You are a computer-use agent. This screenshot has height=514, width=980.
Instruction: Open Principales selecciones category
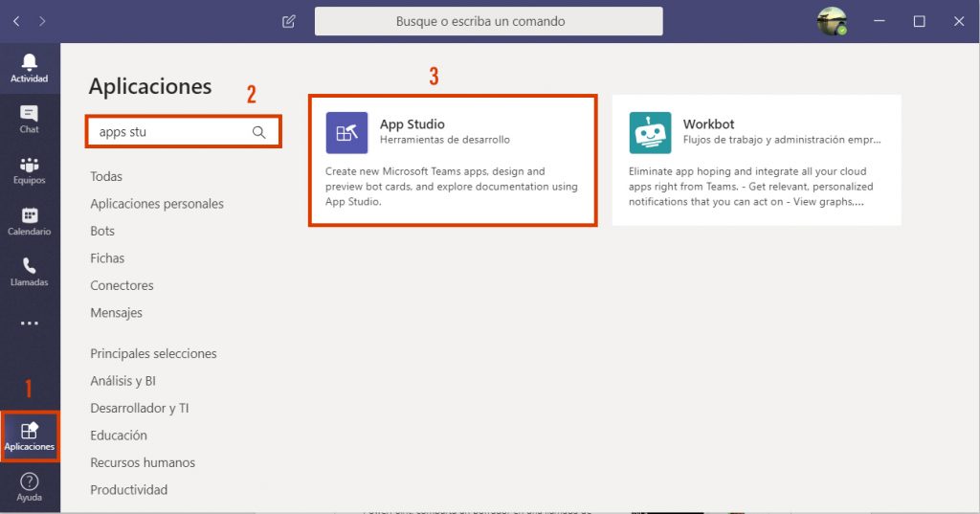point(154,353)
